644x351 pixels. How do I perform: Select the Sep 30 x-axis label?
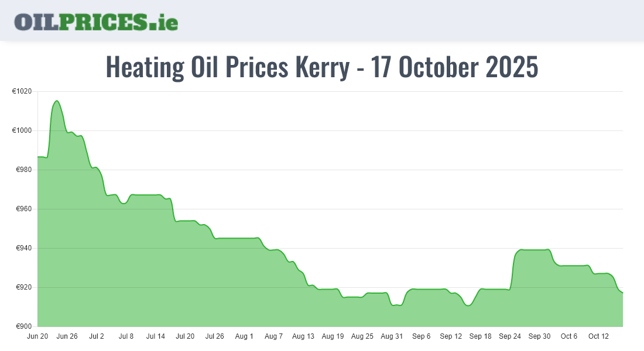click(539, 336)
